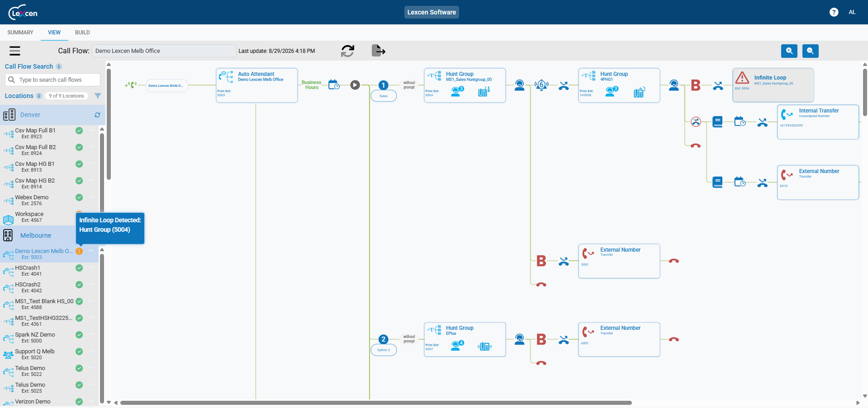Click the Internal Transfer node
This screenshot has width=868, height=408.
pyautogui.click(x=818, y=122)
